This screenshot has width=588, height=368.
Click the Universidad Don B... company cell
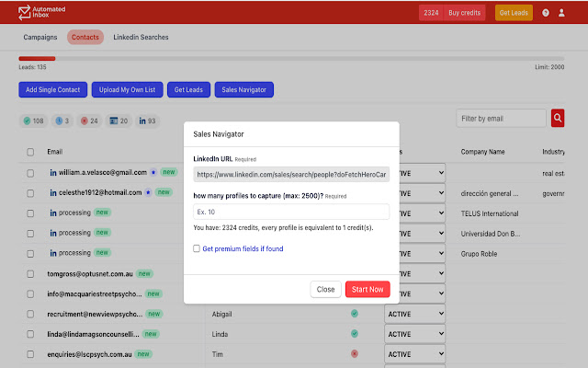click(x=491, y=234)
